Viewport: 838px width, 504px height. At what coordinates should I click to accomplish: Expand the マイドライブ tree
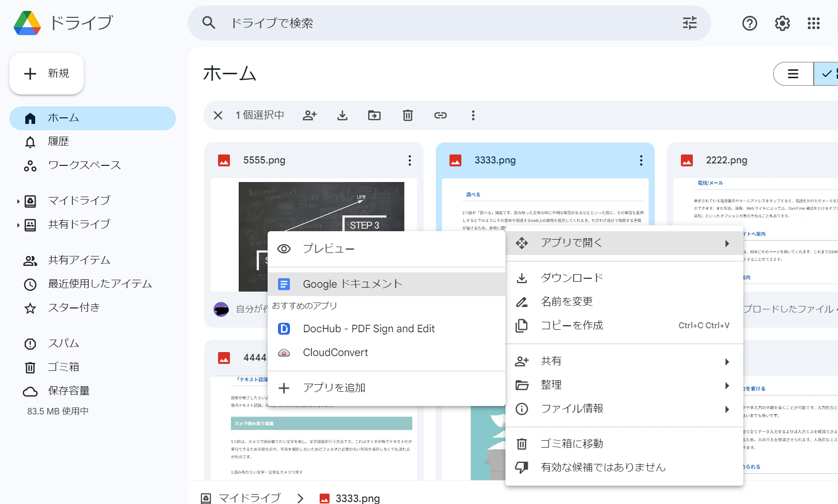pos(18,201)
